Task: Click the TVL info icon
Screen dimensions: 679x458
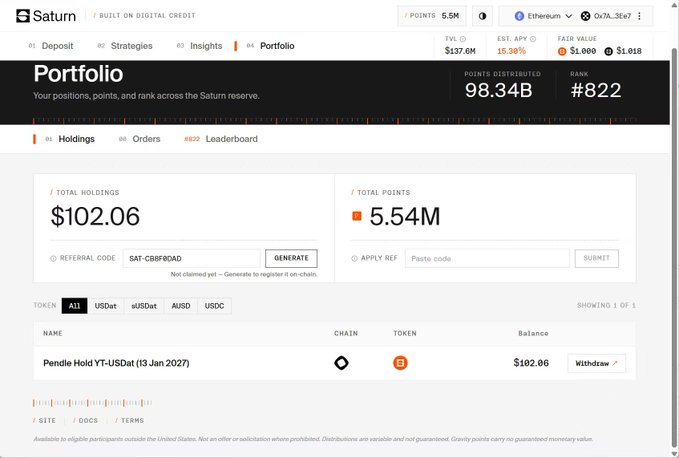Action: point(462,39)
